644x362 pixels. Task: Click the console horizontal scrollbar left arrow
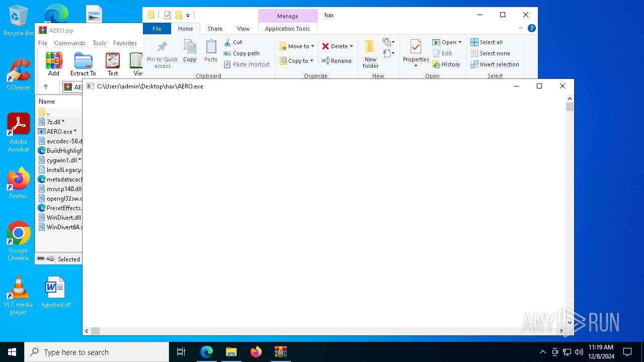(87, 331)
